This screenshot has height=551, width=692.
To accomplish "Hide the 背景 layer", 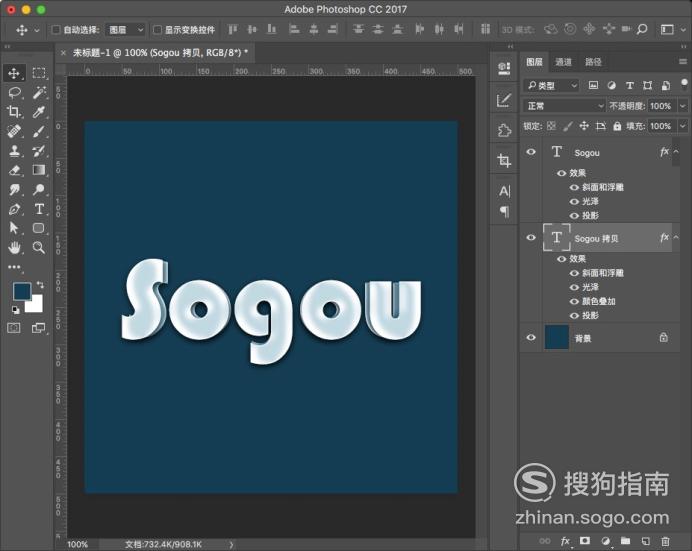I will click(x=531, y=337).
